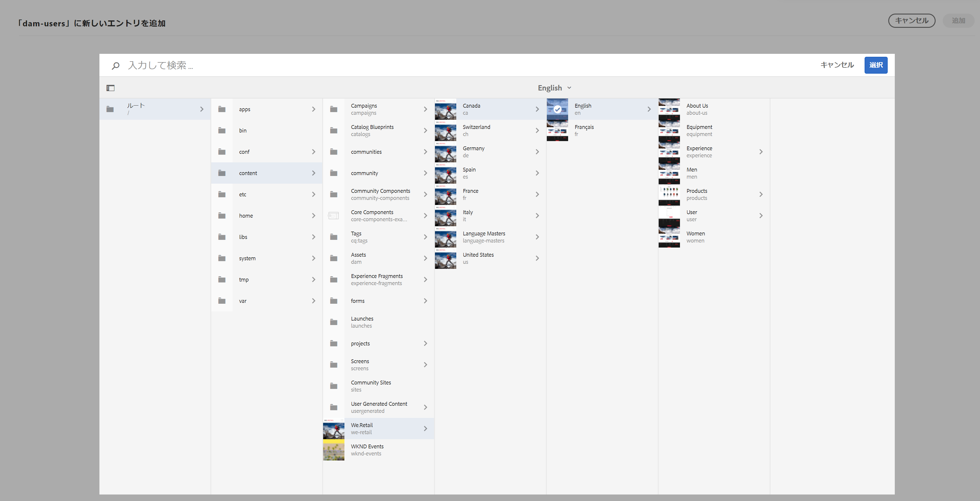Select the Switzerland thumbnail checkbox
This screenshot has height=501, width=980.
point(446,130)
